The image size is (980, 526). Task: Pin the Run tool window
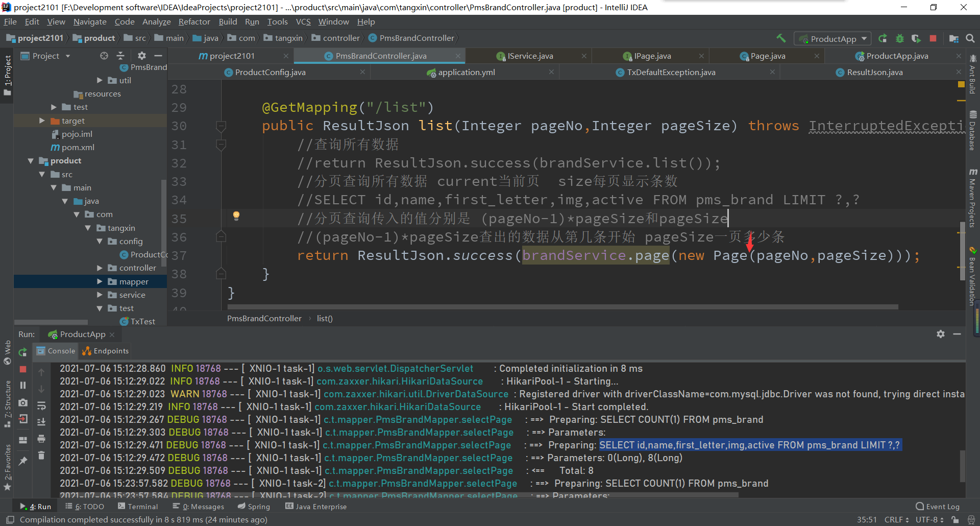(x=22, y=461)
